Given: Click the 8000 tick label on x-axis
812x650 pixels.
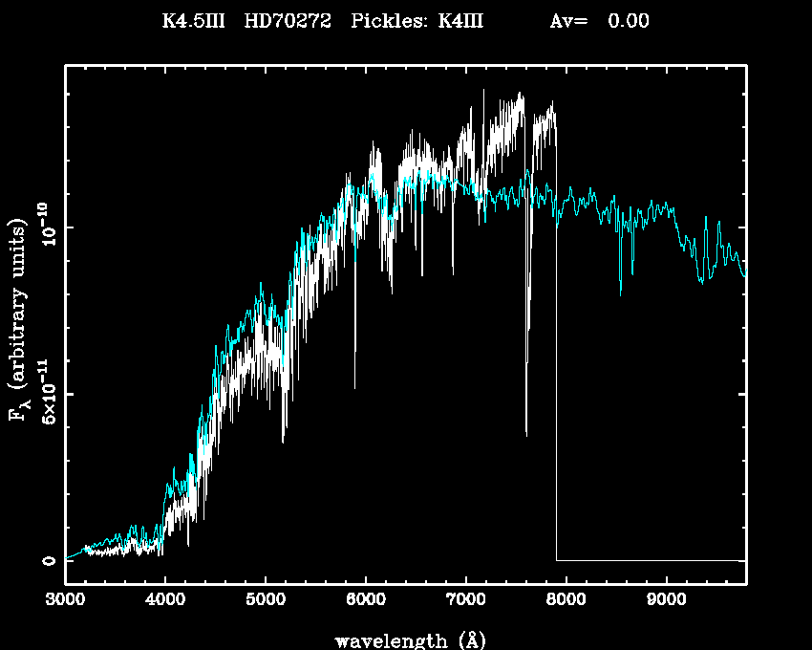Looking at the screenshot, I should [x=566, y=600].
